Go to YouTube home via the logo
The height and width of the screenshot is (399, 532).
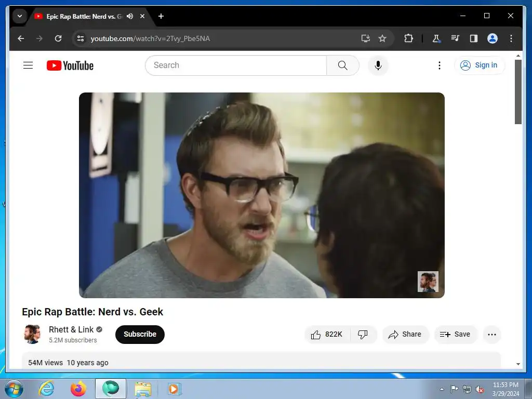point(70,65)
